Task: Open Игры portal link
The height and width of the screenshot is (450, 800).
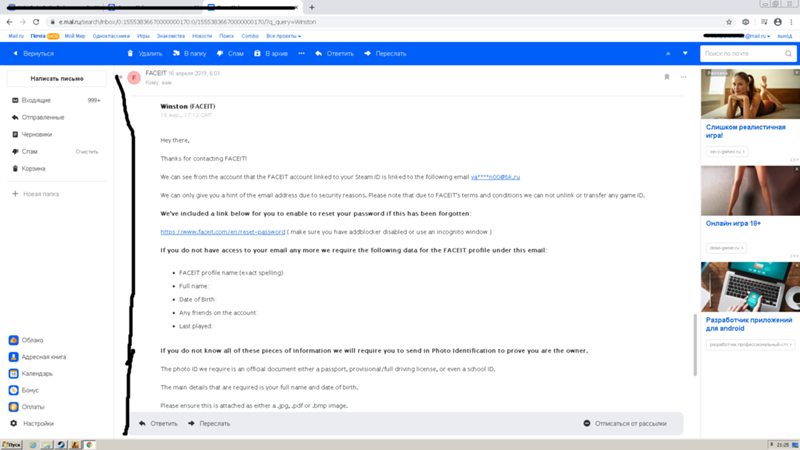Action: click(143, 36)
